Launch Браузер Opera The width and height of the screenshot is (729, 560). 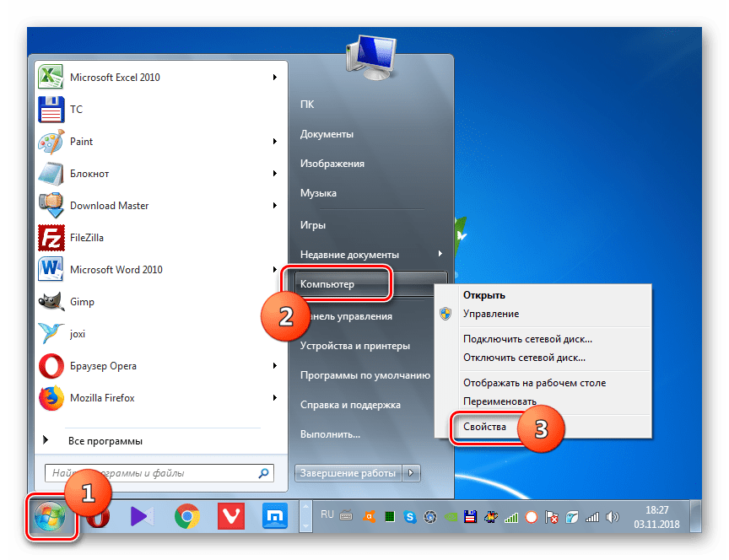[x=160, y=366]
